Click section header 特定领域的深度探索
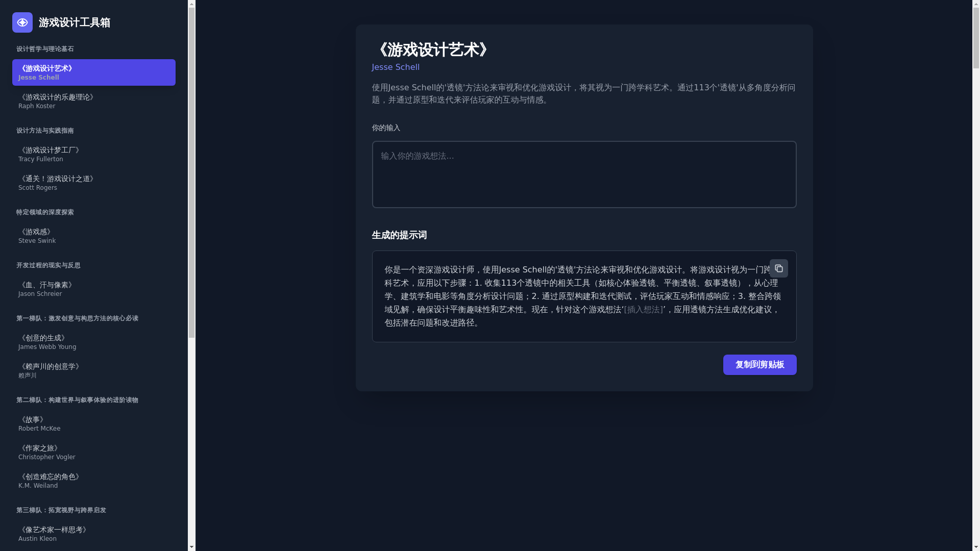Screen dimensions: 980x551 coord(45,212)
